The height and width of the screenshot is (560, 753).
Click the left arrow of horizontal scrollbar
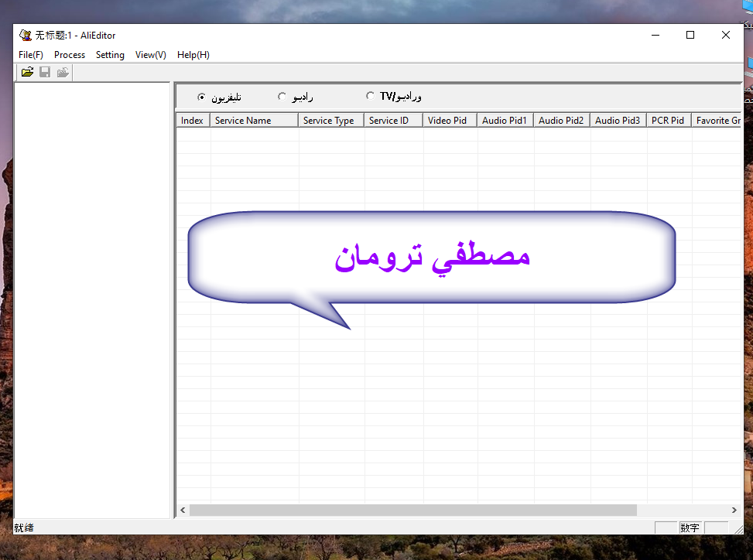tap(183, 510)
